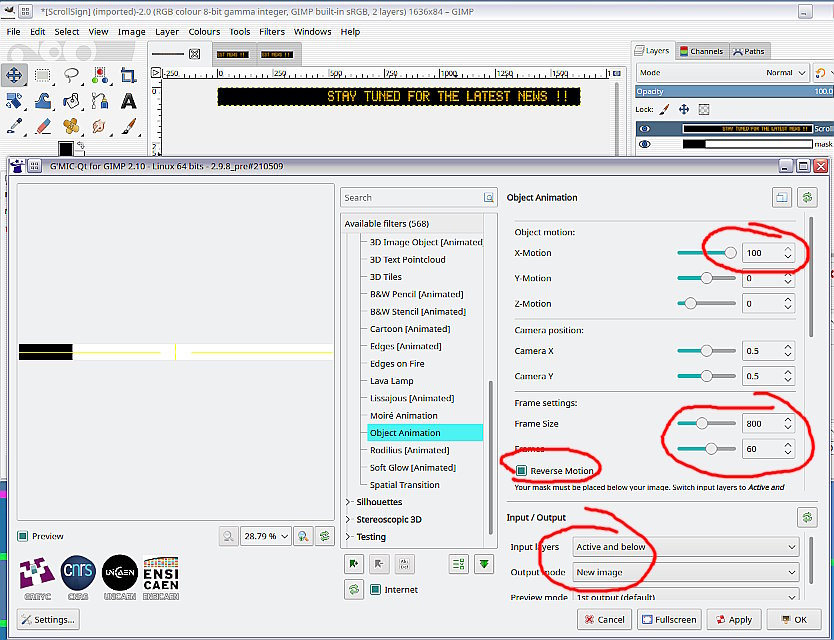
Task: Pick the Text tool
Action: pos(128,101)
